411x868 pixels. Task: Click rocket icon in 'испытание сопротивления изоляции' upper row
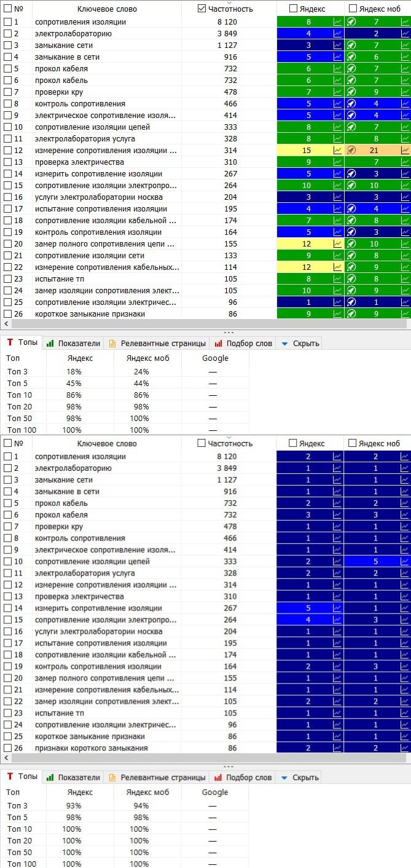tap(351, 209)
